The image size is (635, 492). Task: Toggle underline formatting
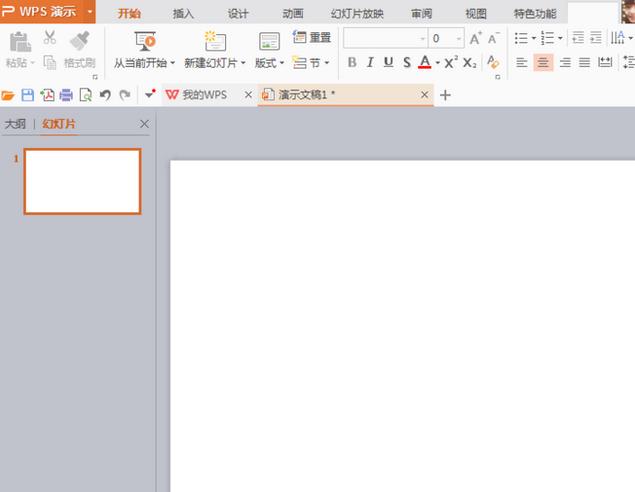click(x=388, y=62)
